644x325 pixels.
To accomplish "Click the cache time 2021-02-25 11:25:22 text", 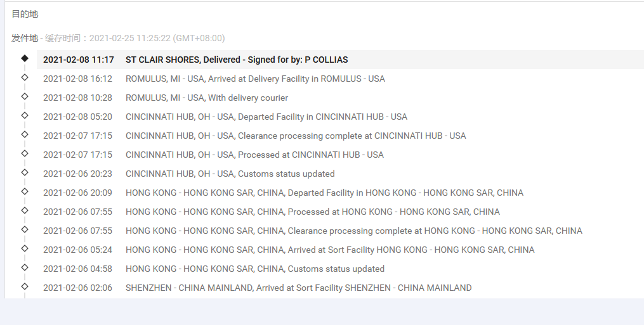I will (157, 38).
